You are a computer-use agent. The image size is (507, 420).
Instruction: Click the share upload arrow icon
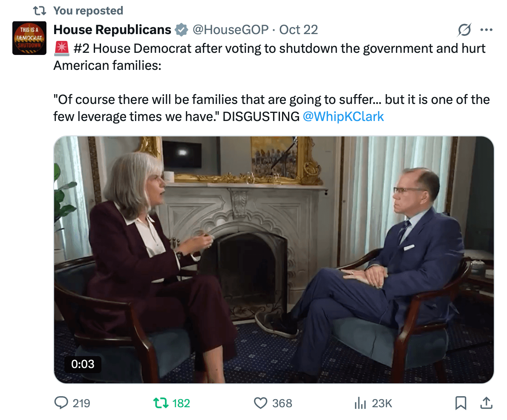pos(487,403)
